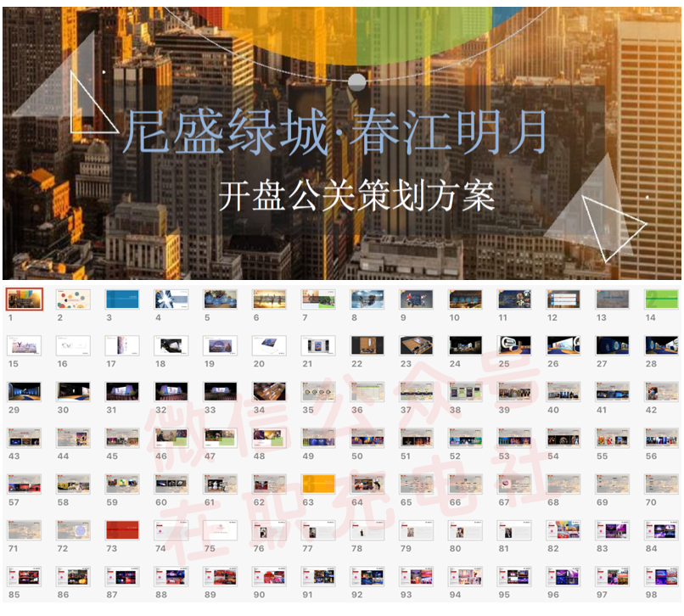Click slide thumbnail 31
684x616 pixels.
click(x=122, y=392)
